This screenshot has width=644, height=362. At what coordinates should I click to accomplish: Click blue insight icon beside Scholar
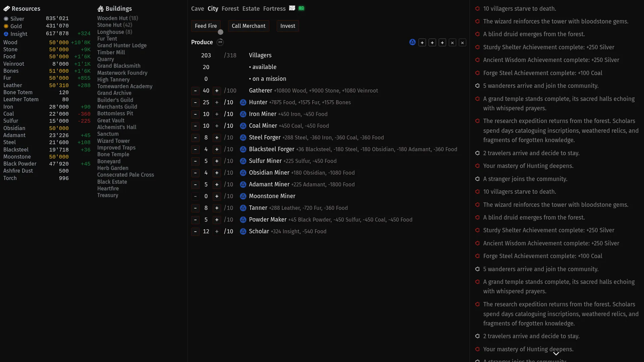tap(243, 231)
